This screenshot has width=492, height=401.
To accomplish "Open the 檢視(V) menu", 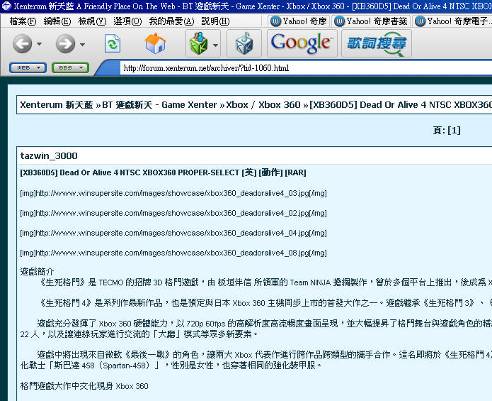I will (x=92, y=21).
